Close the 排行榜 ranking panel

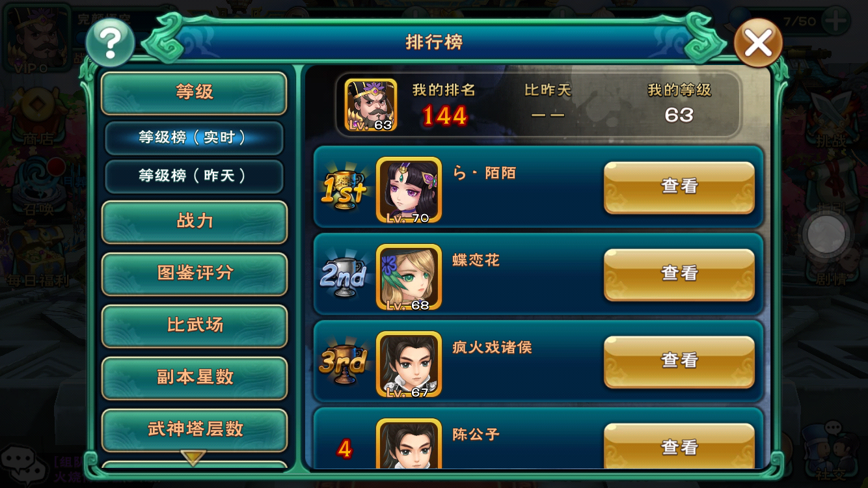(x=758, y=43)
